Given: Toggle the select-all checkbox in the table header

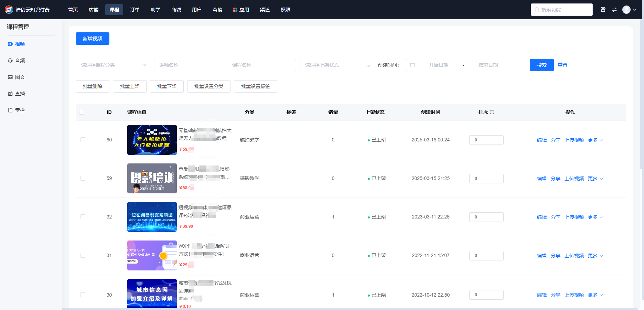Looking at the screenshot, I should click(x=82, y=112).
